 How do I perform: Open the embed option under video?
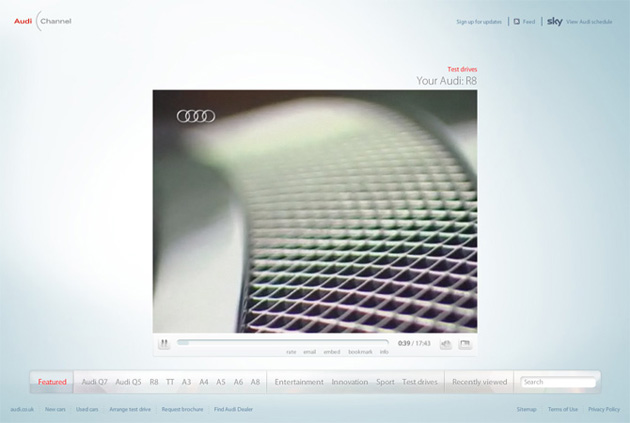(x=332, y=352)
